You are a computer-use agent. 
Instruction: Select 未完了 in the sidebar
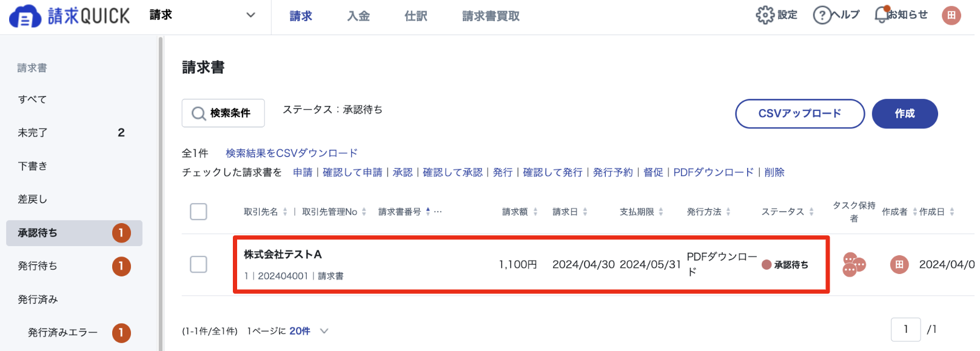coord(74,133)
